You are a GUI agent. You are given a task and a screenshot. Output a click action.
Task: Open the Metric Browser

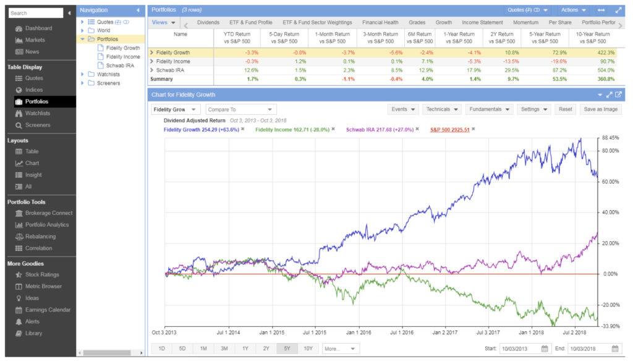(x=38, y=286)
